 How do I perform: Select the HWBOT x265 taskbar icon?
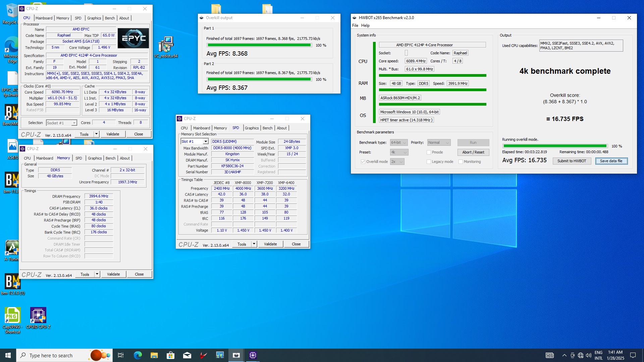tap(236, 355)
